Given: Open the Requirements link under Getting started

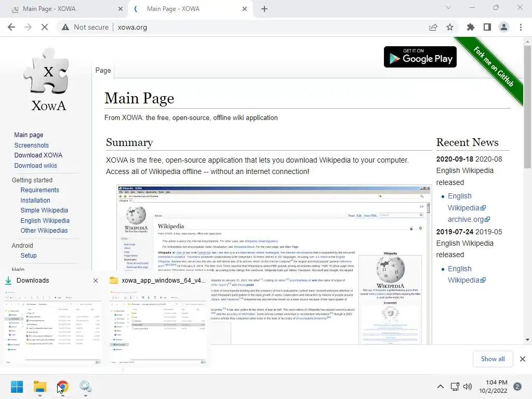Looking at the screenshot, I should point(39,190).
